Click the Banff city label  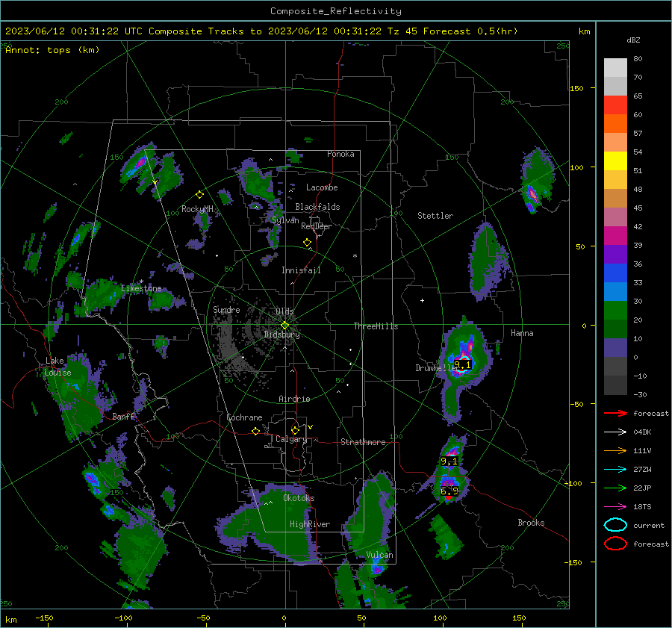point(123,416)
